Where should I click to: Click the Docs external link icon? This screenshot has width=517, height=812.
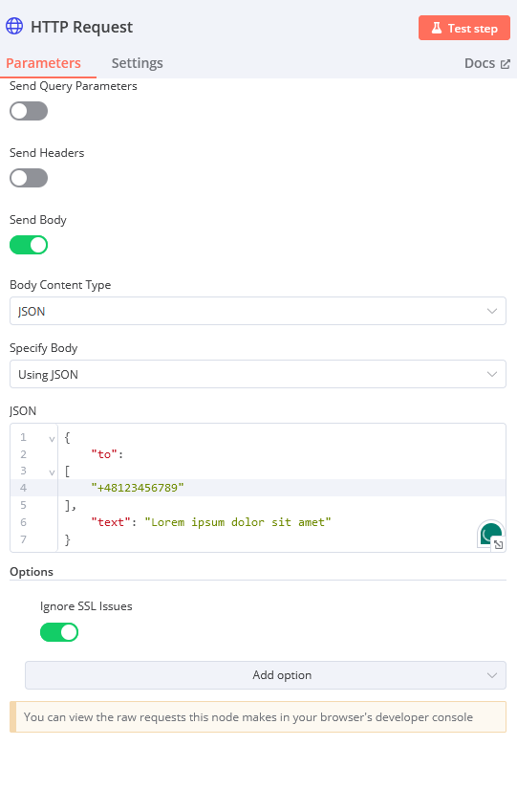506,64
